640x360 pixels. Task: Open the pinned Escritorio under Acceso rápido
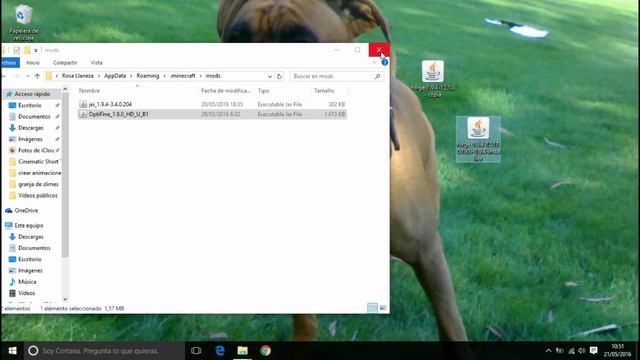[x=30, y=105]
